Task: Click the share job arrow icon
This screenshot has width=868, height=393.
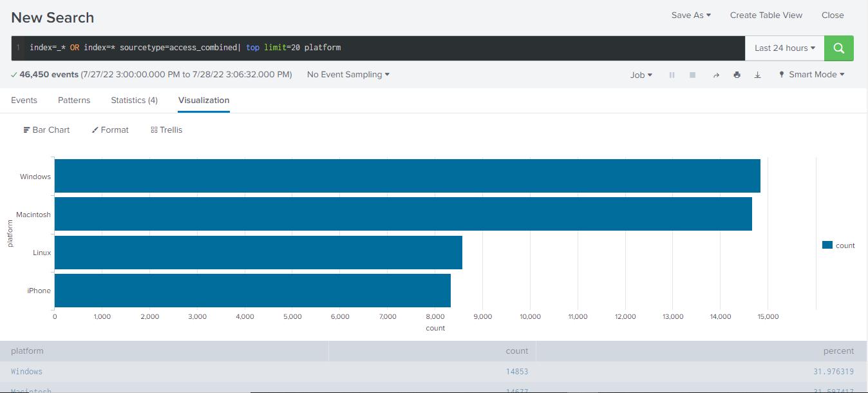Action: [715, 75]
